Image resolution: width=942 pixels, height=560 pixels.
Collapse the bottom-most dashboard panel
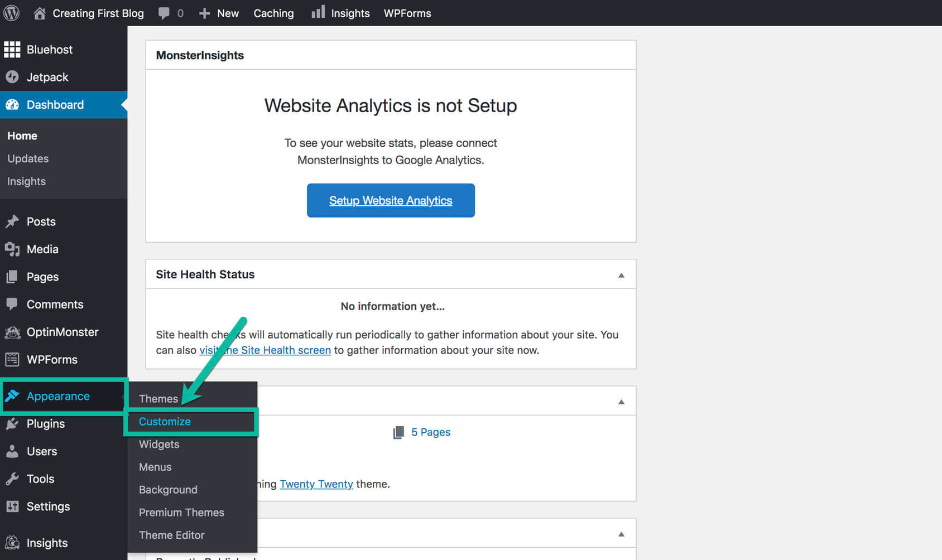pyautogui.click(x=621, y=533)
